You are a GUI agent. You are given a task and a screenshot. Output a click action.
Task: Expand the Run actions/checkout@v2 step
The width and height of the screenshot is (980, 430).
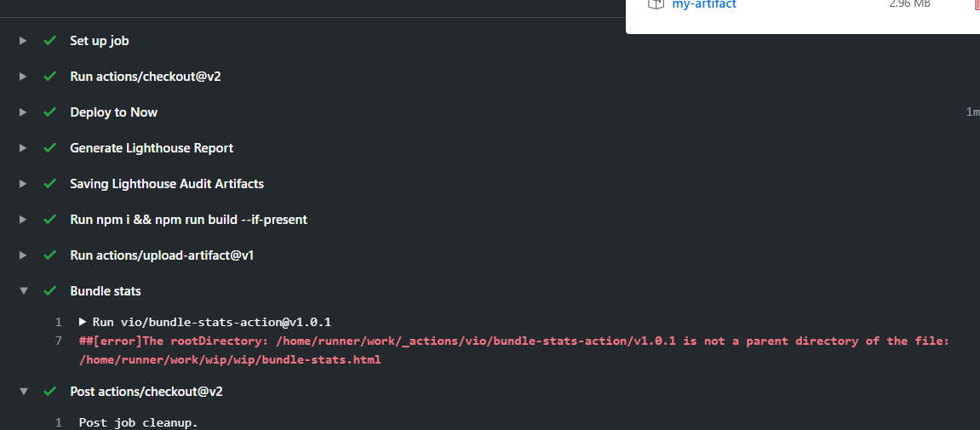23,77
